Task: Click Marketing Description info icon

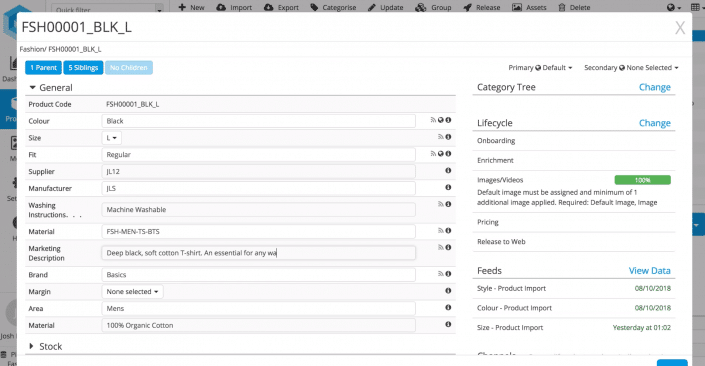Action: (448, 247)
